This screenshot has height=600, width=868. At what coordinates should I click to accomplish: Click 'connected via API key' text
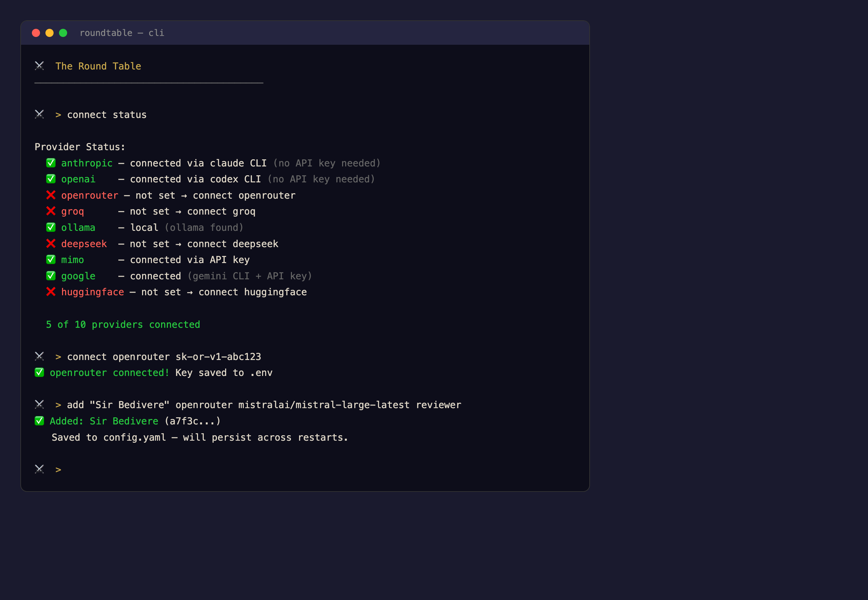[x=190, y=260]
